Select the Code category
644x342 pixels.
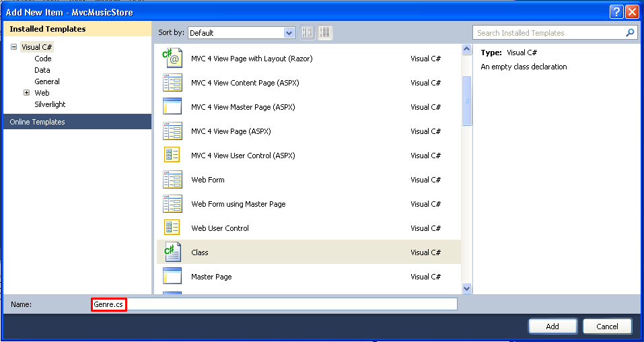(x=42, y=59)
